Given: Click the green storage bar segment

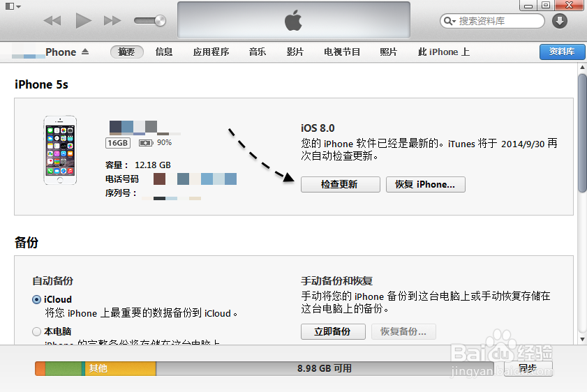Looking at the screenshot, I should [64, 368].
